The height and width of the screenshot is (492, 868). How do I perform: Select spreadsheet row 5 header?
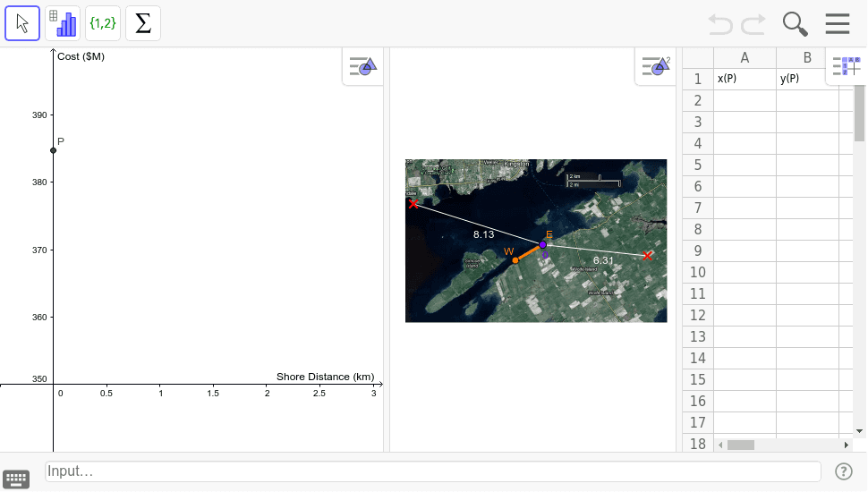click(x=697, y=165)
